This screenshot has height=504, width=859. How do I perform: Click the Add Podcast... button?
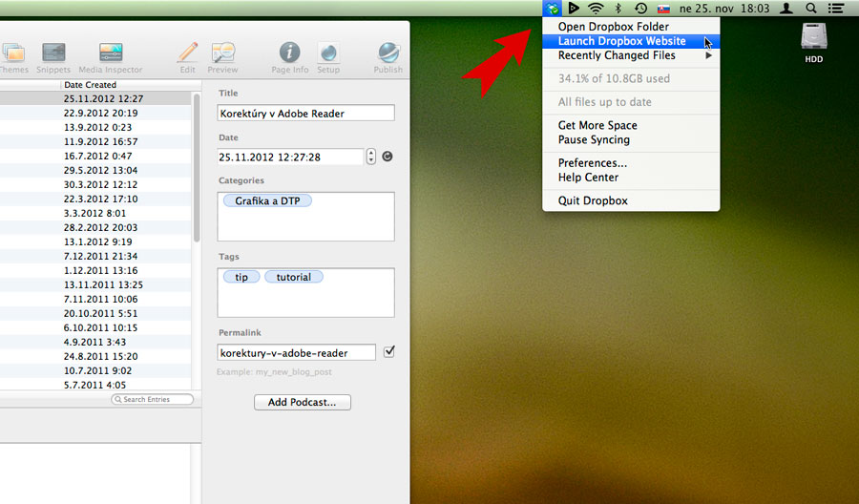click(303, 402)
